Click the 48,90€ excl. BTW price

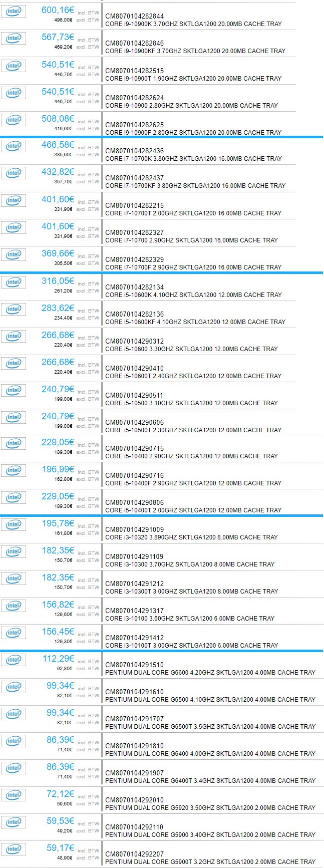point(64,858)
